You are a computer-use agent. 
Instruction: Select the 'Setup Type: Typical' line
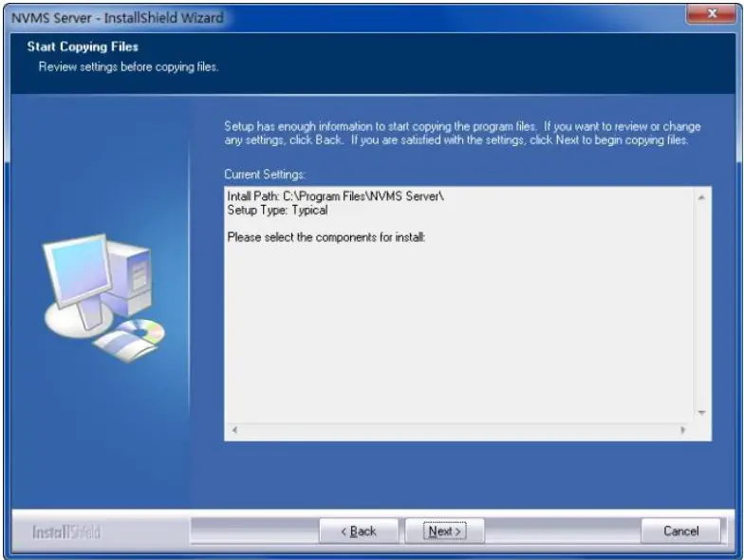(x=277, y=210)
